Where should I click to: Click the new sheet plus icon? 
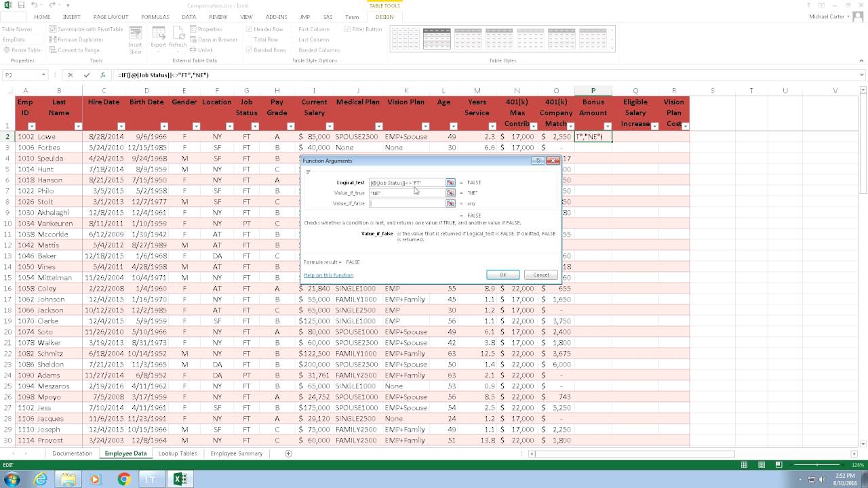pos(288,453)
